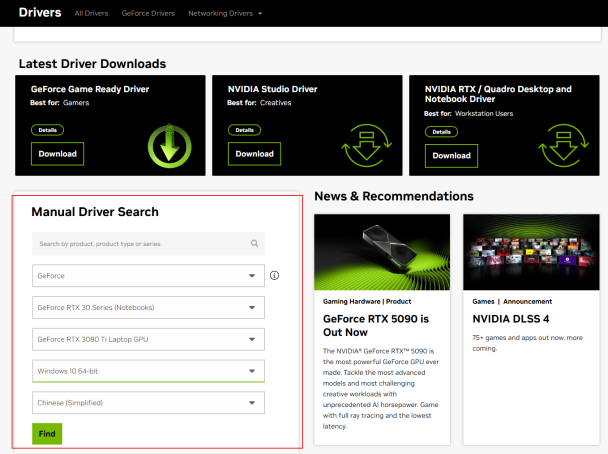Click the NVIDIA Studio Driver download icon
Viewport: 608px width, 454px height.
367,145
